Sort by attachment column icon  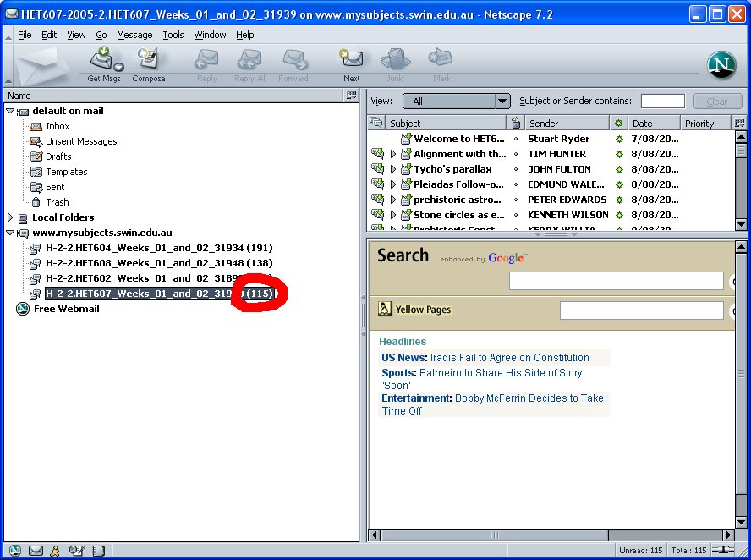tap(516, 124)
